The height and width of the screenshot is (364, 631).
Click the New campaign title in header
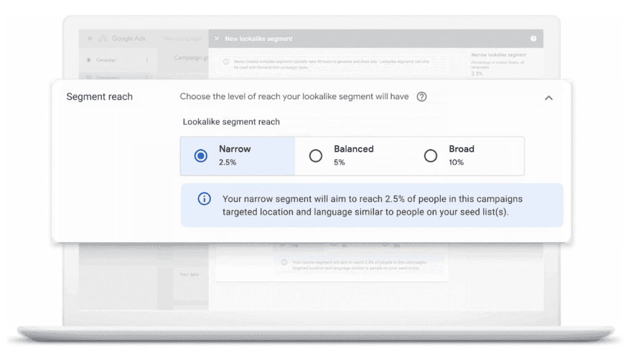click(182, 39)
